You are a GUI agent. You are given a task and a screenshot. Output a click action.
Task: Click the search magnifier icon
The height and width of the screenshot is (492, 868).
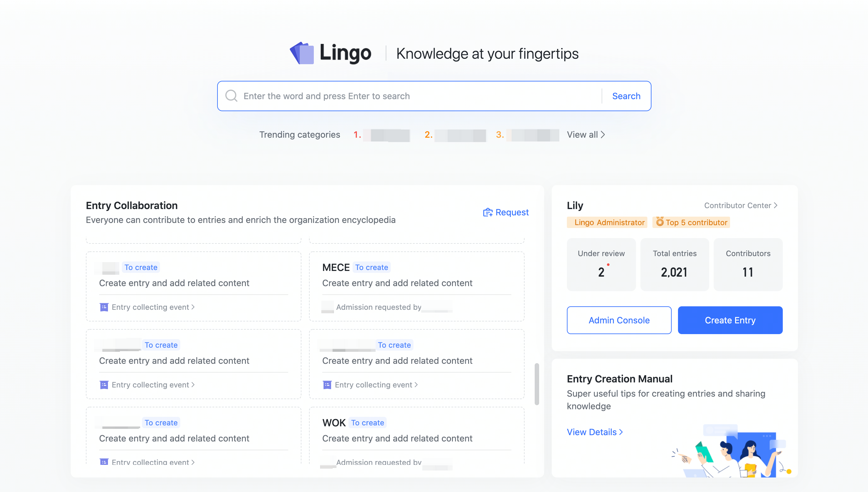click(233, 95)
